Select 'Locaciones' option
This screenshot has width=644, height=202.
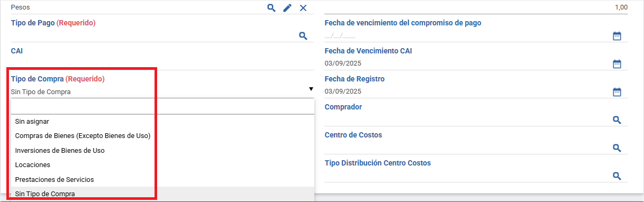point(162,165)
